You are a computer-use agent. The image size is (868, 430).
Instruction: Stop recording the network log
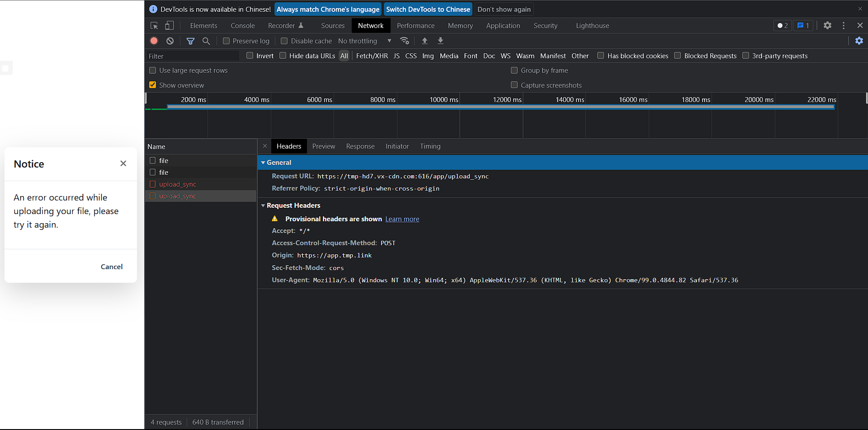tap(154, 41)
